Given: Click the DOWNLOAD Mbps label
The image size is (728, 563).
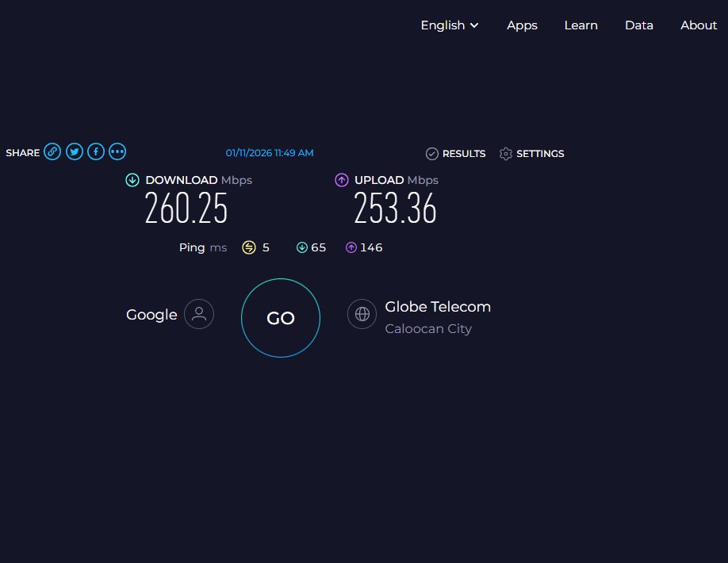Looking at the screenshot, I should (x=199, y=180).
